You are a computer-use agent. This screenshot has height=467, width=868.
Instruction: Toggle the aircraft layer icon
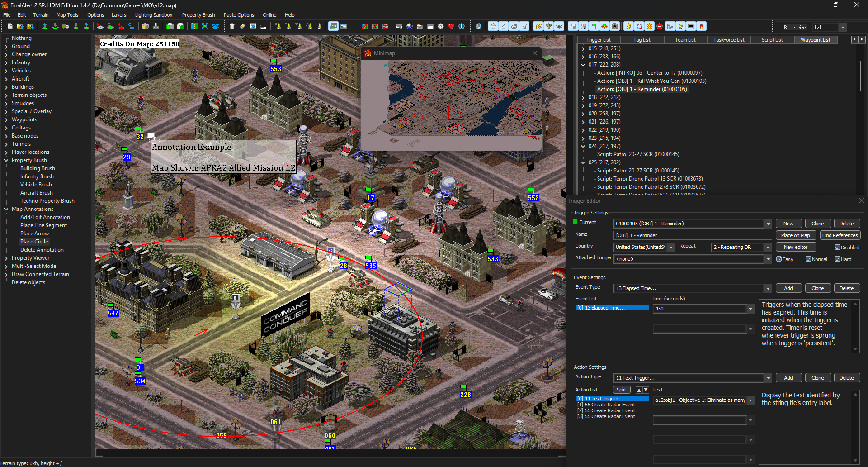(x=524, y=27)
